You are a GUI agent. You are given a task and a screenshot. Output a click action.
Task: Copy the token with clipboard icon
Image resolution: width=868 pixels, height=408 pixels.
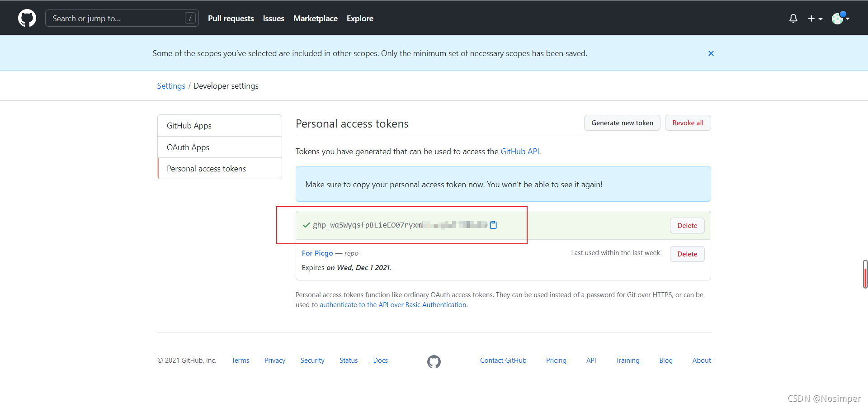[x=493, y=225]
